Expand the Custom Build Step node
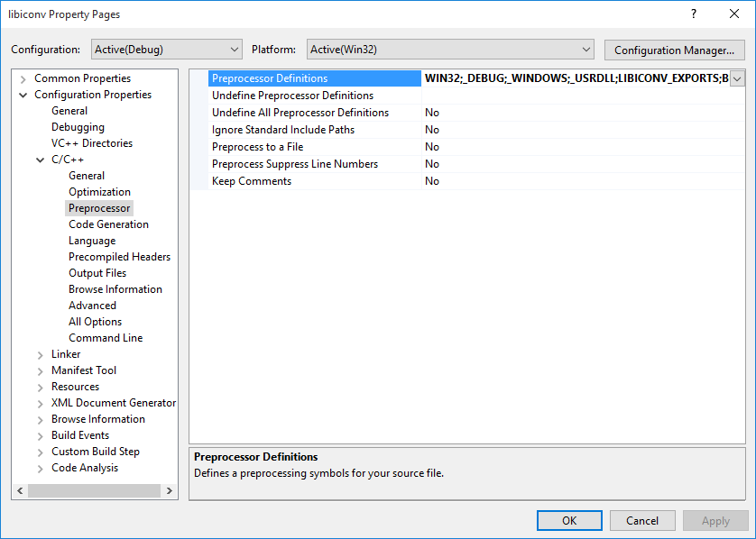This screenshot has width=756, height=539. pos(40,452)
